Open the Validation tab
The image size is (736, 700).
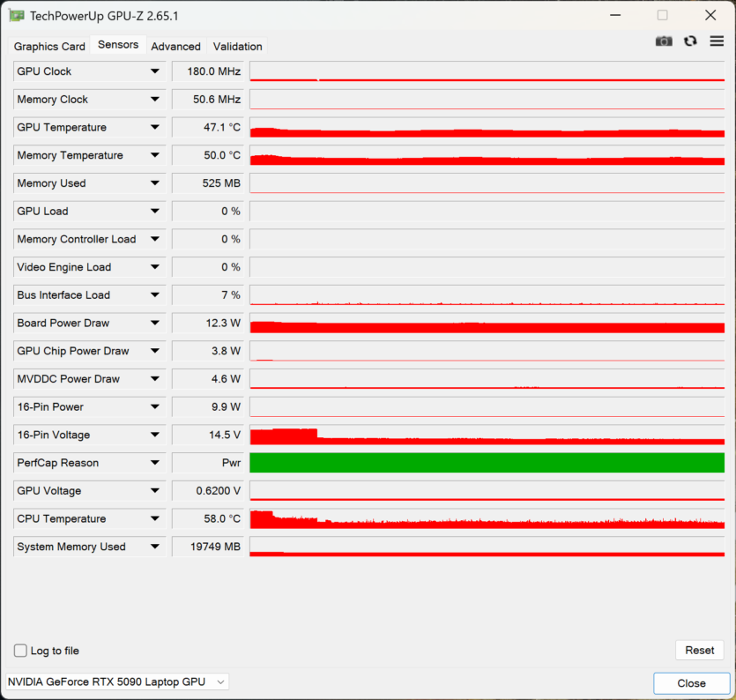coord(237,46)
